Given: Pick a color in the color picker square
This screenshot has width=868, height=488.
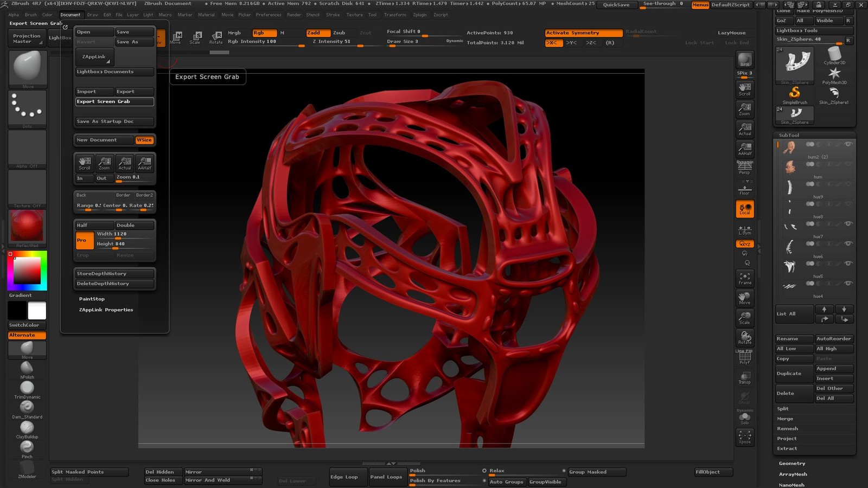Looking at the screenshot, I should pyautogui.click(x=27, y=270).
